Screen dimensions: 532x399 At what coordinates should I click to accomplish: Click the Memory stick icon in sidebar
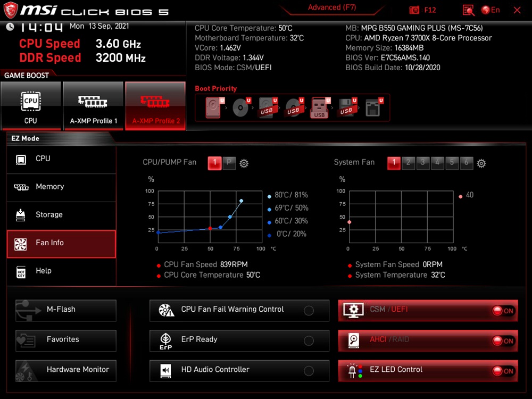tap(21, 187)
